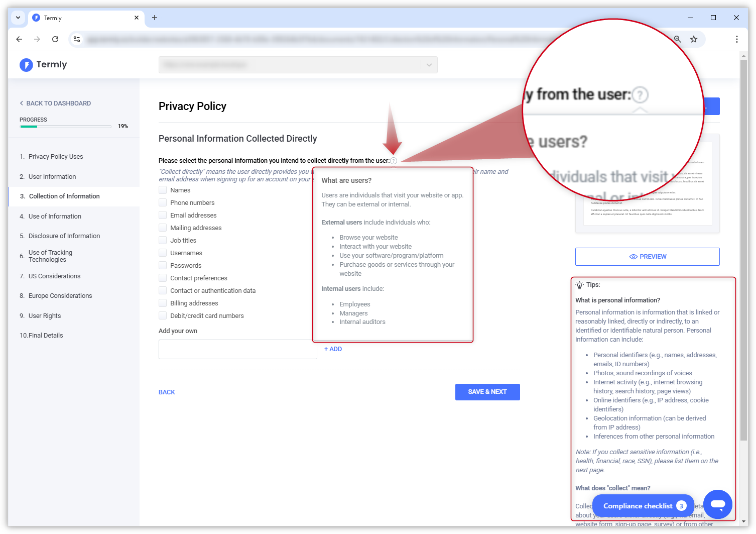This screenshot has height=534, width=756.
Task: Reload the page in the browser
Action: tap(55, 39)
